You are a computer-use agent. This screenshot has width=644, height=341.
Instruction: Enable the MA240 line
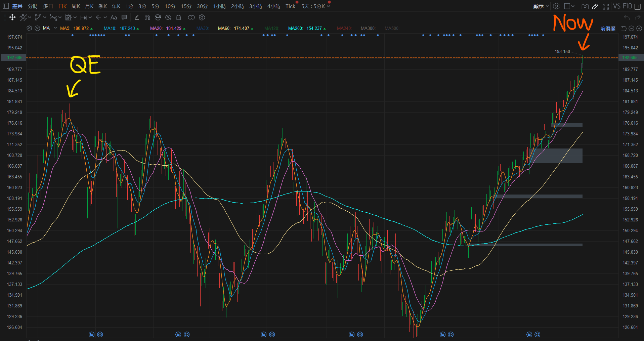344,29
